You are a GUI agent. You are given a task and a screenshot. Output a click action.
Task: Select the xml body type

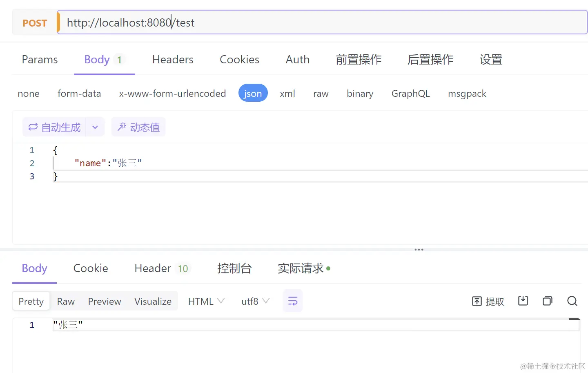point(287,94)
